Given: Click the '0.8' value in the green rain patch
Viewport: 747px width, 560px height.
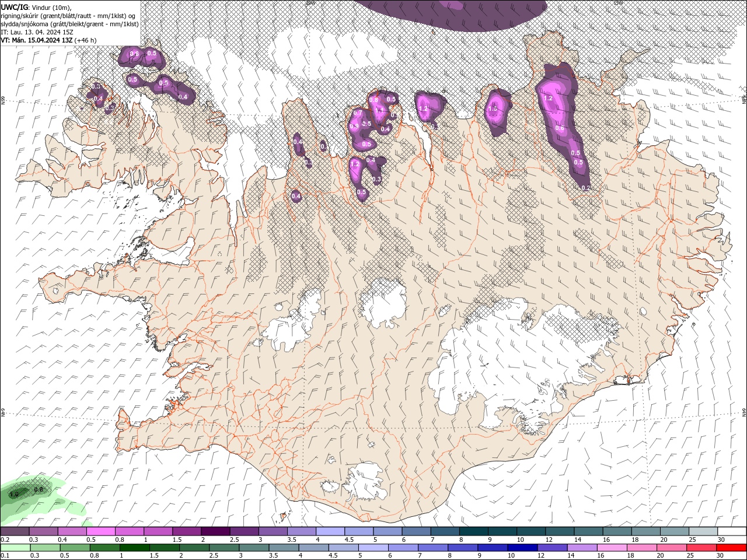Looking at the screenshot, I should [39, 489].
